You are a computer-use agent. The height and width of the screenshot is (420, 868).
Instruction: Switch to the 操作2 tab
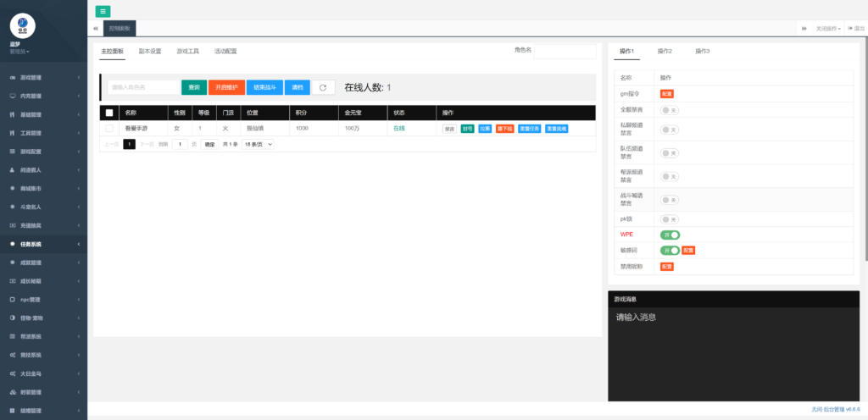coord(665,52)
